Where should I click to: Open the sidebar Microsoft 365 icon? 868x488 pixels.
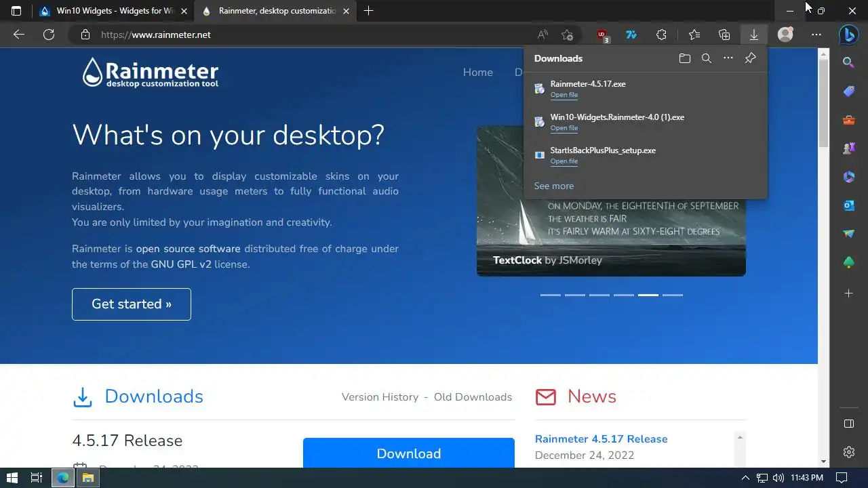(x=848, y=177)
